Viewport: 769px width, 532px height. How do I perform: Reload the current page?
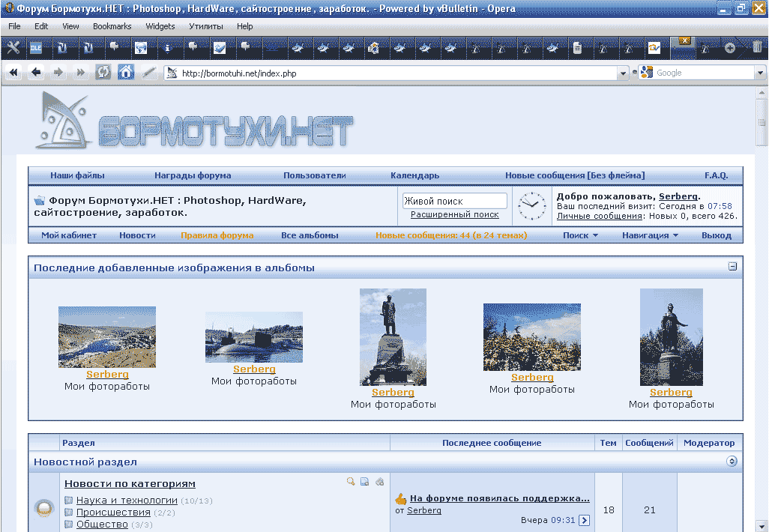pyautogui.click(x=103, y=73)
